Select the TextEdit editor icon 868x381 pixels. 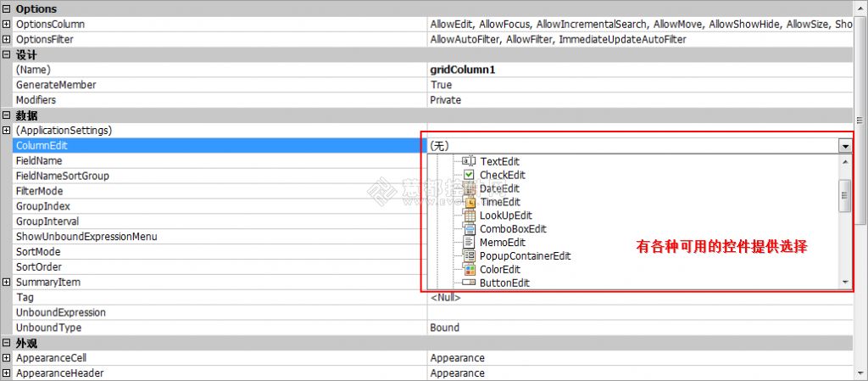pyautogui.click(x=469, y=161)
